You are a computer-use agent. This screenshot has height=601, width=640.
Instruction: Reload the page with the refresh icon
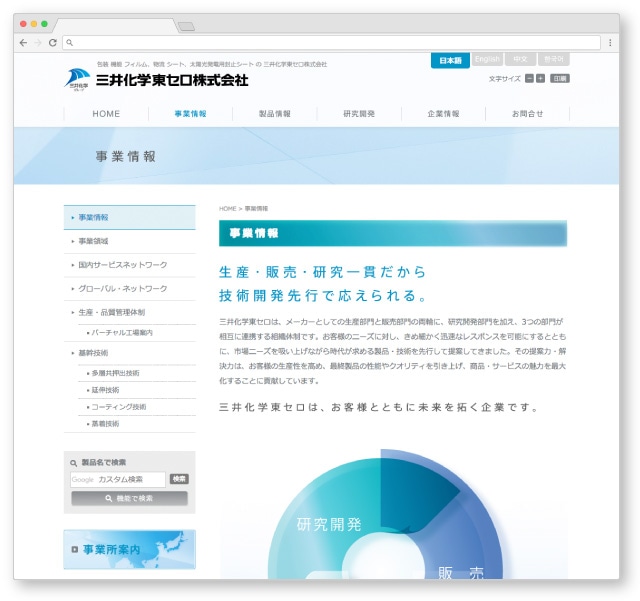53,42
